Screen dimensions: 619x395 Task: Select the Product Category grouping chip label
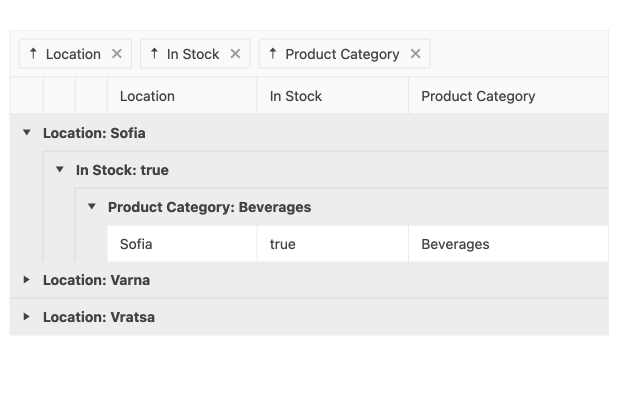point(342,54)
